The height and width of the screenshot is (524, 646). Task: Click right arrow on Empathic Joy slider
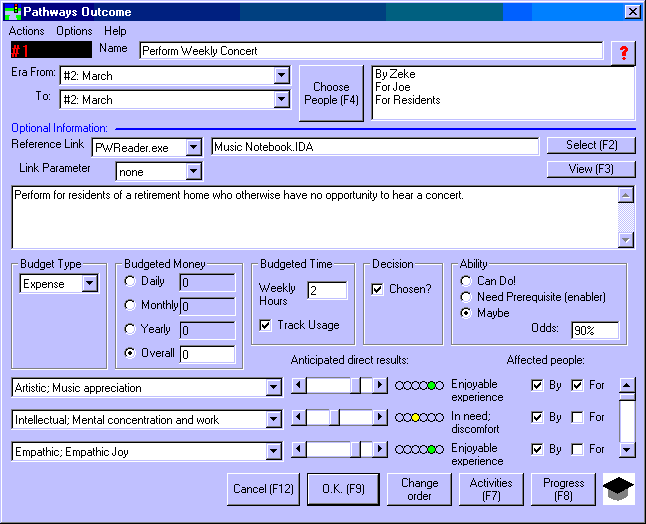click(x=380, y=450)
